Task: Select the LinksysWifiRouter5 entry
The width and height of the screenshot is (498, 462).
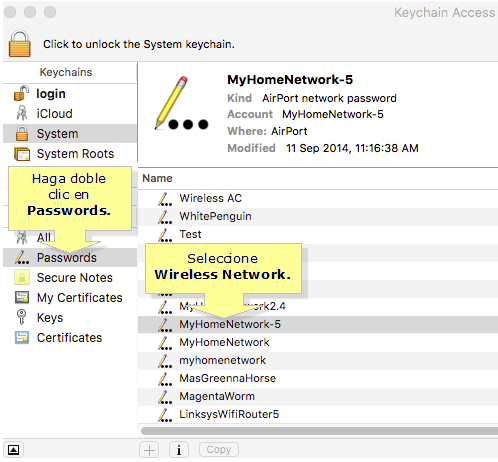Action: [x=318, y=414]
